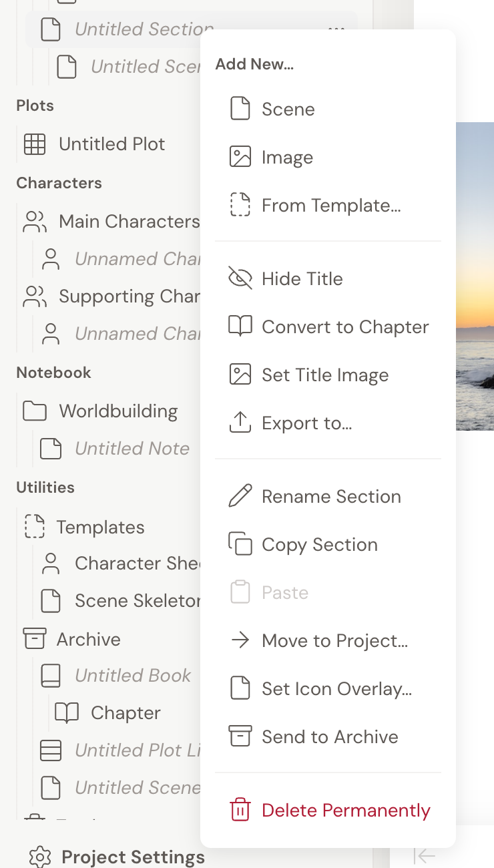Click the people icon beside Supporting Characters
This screenshot has width=494, height=868.
click(x=35, y=296)
